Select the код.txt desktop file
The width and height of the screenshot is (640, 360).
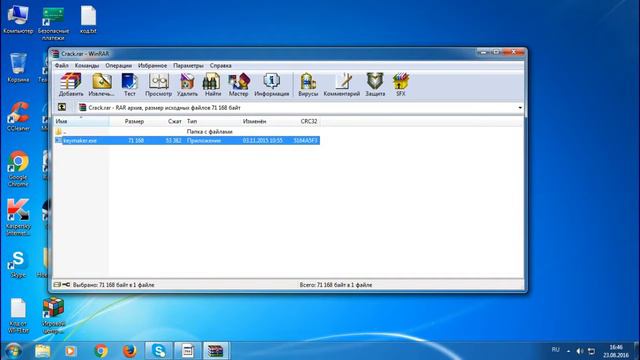pyautogui.click(x=88, y=20)
